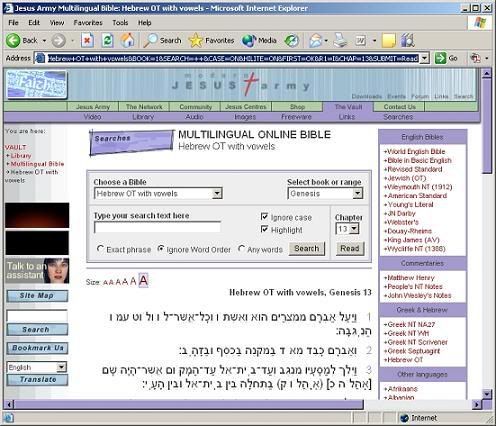Click the Internet zone globe icon

click(404, 418)
